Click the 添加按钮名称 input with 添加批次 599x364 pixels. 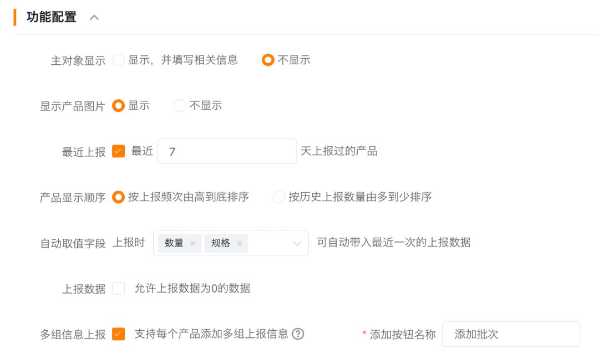click(x=511, y=334)
